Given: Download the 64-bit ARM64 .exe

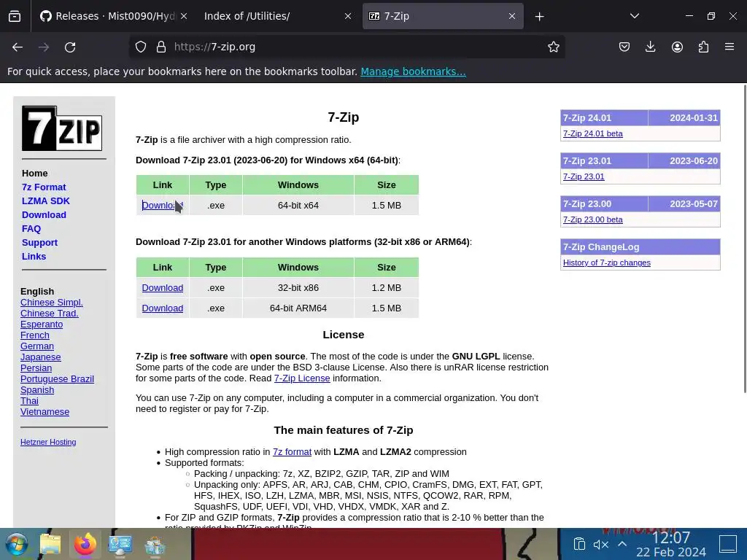Looking at the screenshot, I should pyautogui.click(x=163, y=308).
